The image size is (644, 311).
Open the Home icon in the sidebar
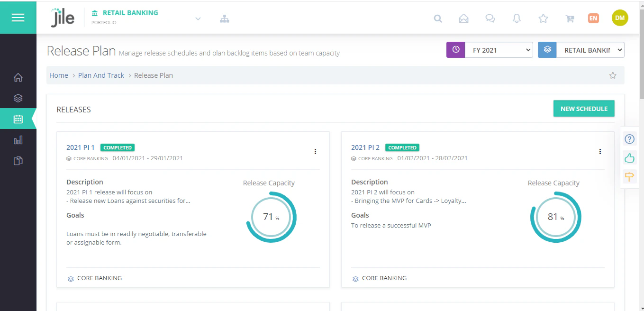point(18,77)
